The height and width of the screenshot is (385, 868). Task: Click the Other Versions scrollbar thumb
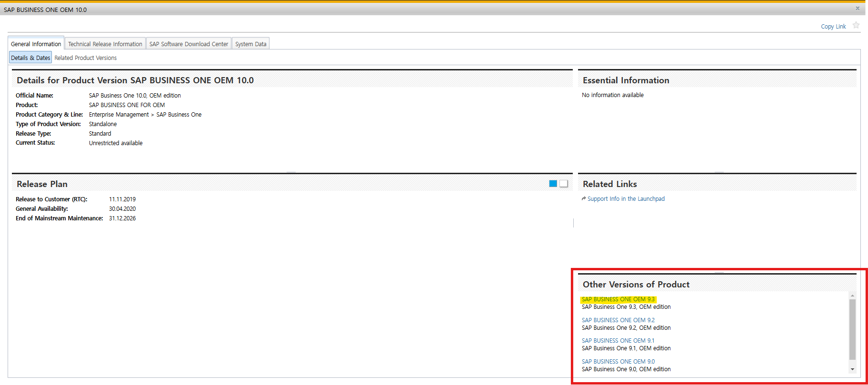852,329
